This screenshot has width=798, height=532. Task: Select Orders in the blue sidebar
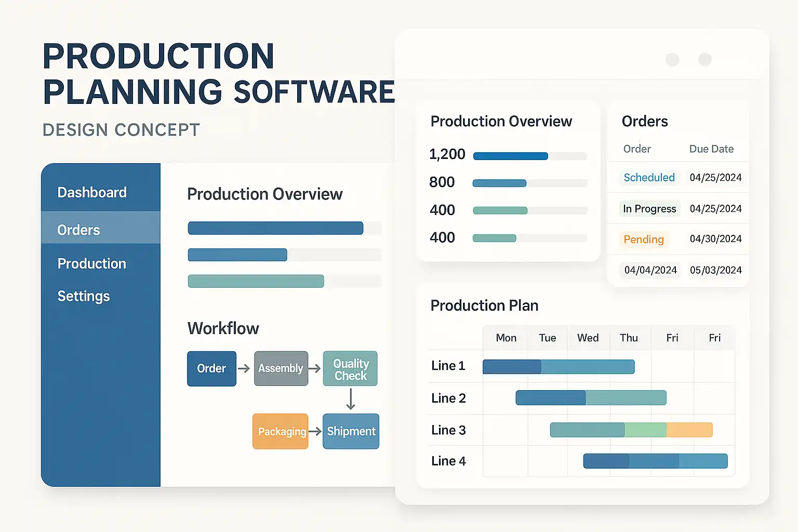click(101, 228)
